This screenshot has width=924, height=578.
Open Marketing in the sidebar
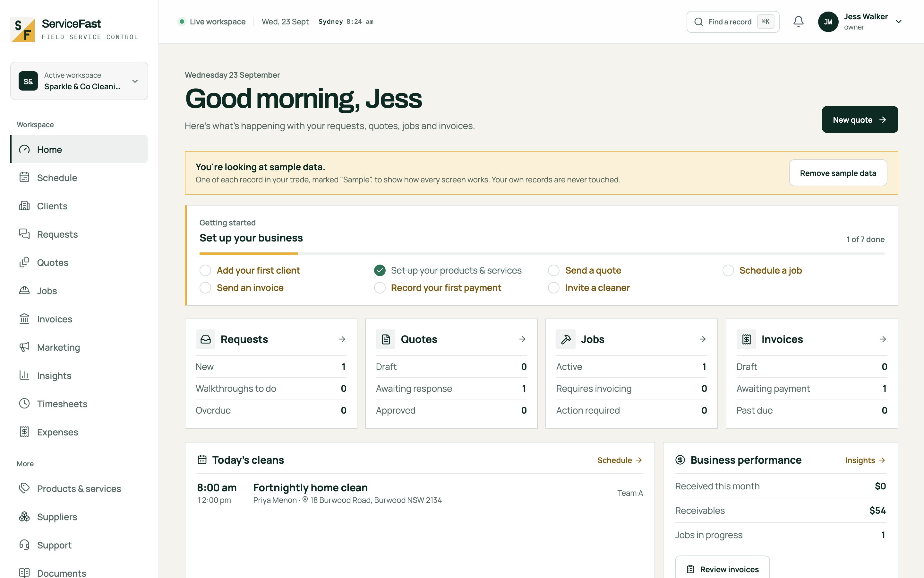[x=79, y=347]
